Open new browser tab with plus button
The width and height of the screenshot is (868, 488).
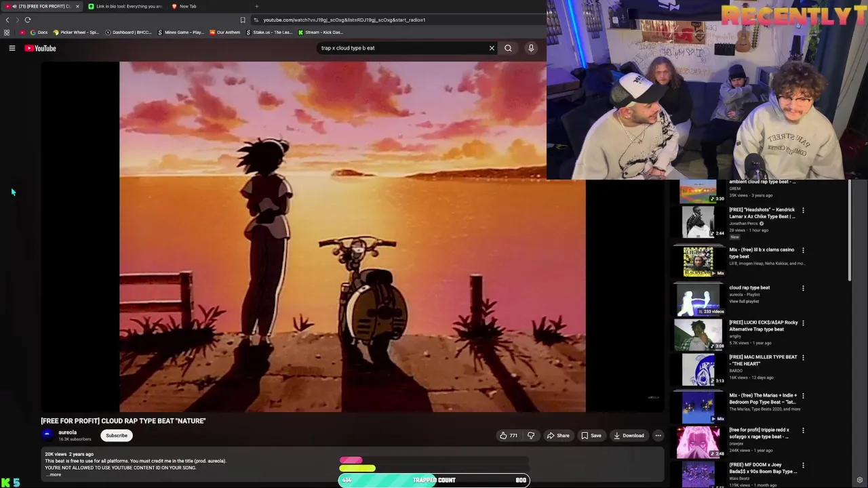coord(256,6)
